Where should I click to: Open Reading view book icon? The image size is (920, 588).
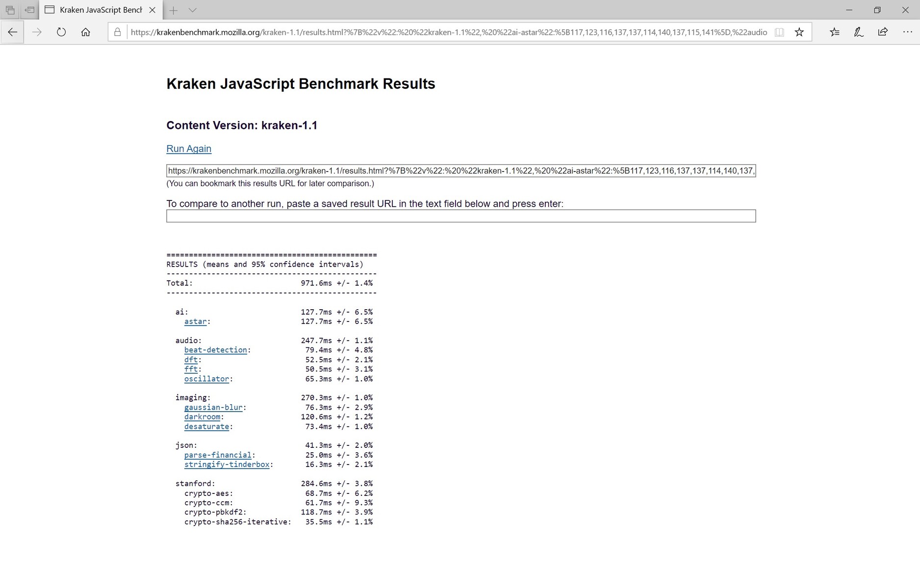779,32
